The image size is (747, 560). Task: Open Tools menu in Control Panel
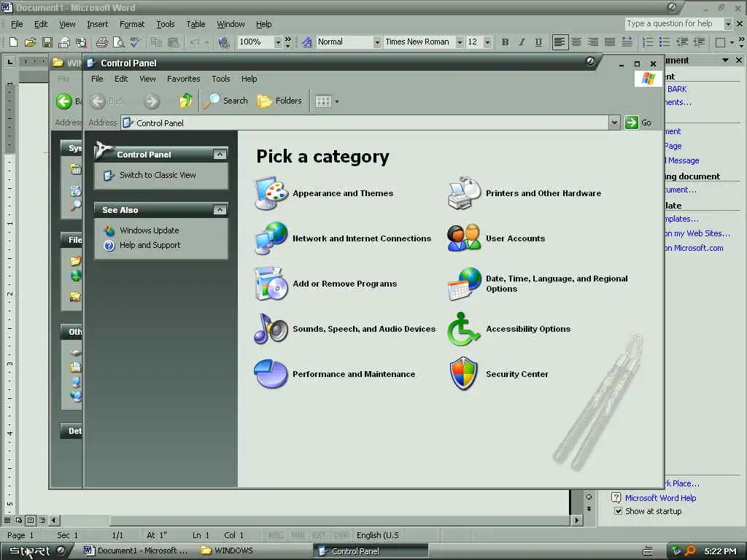220,79
